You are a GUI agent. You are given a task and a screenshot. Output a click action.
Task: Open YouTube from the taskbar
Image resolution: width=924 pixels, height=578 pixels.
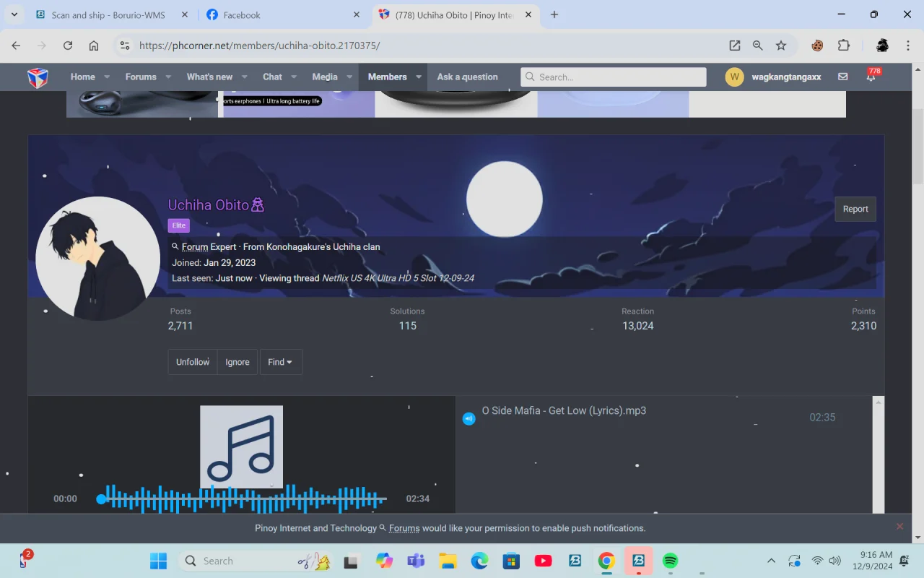[544, 561]
